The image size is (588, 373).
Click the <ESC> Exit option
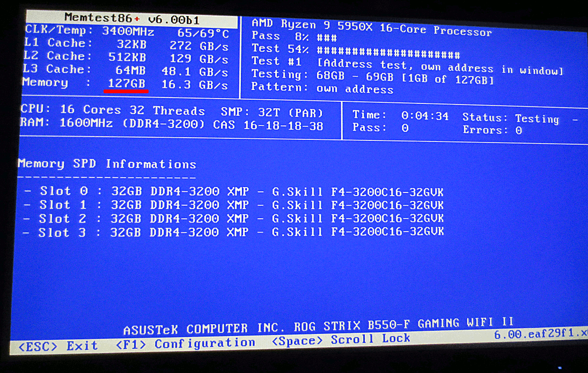[x=58, y=346]
